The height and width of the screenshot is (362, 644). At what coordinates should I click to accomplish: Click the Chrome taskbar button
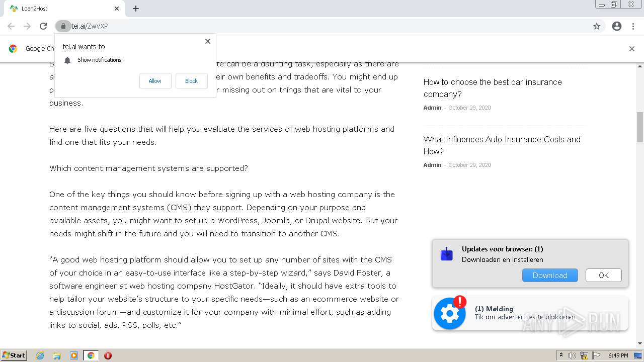click(91, 355)
